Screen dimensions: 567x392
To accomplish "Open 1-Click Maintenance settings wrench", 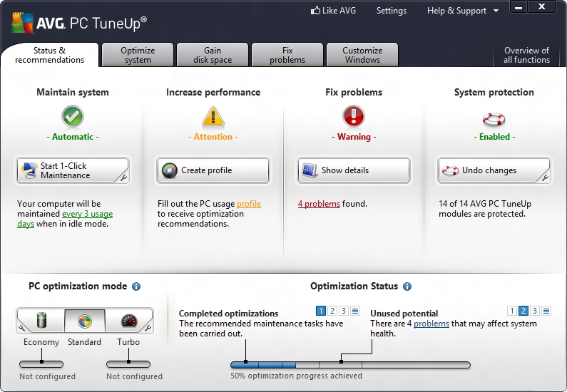I will point(123,177).
